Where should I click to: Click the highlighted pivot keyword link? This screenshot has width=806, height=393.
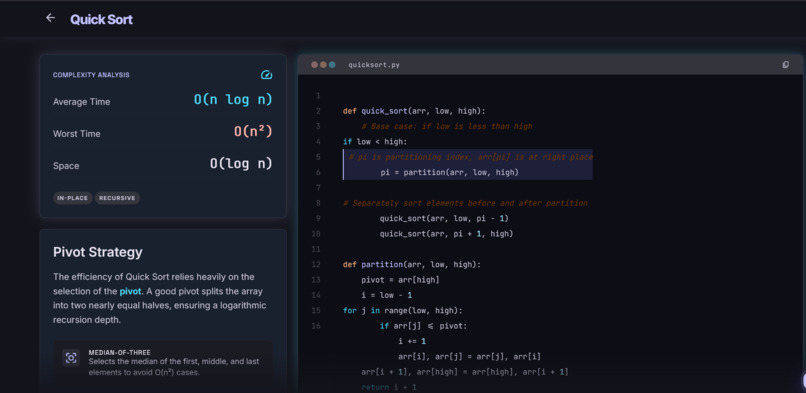tap(131, 291)
